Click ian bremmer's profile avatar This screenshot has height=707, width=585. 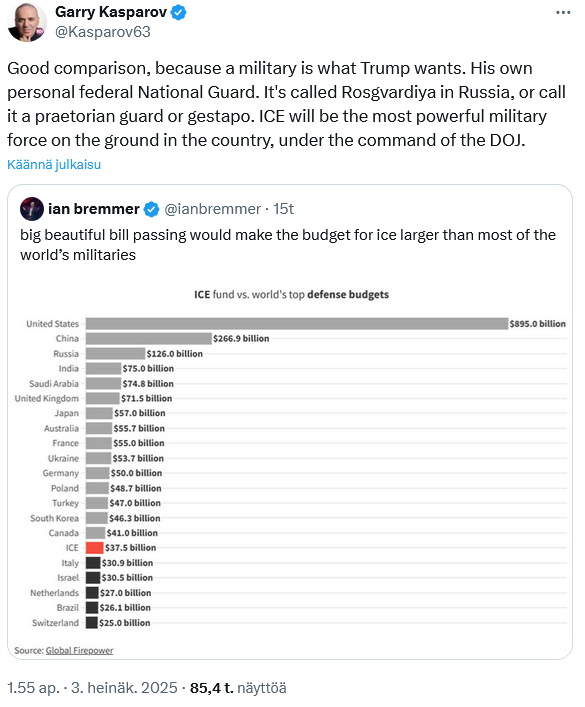(x=32, y=209)
